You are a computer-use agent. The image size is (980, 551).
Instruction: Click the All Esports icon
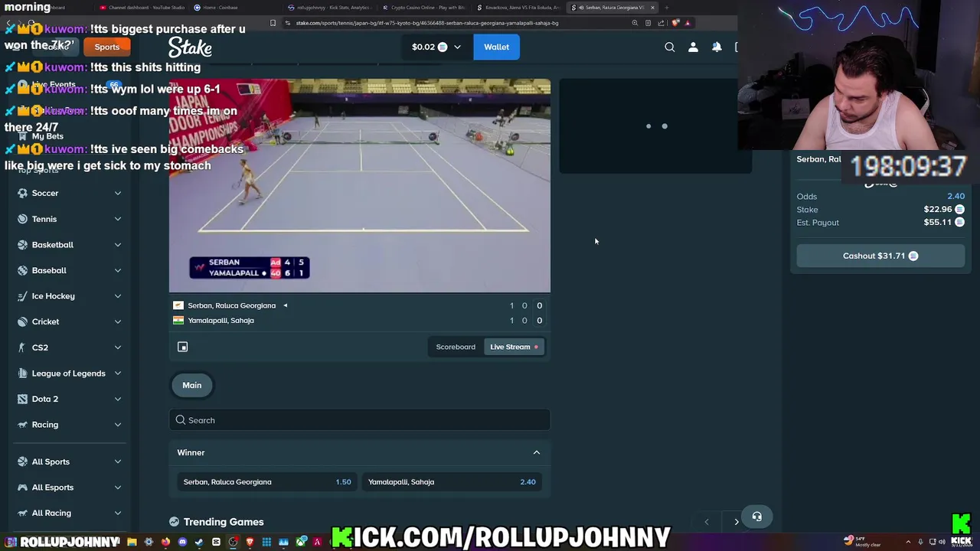tap(23, 487)
